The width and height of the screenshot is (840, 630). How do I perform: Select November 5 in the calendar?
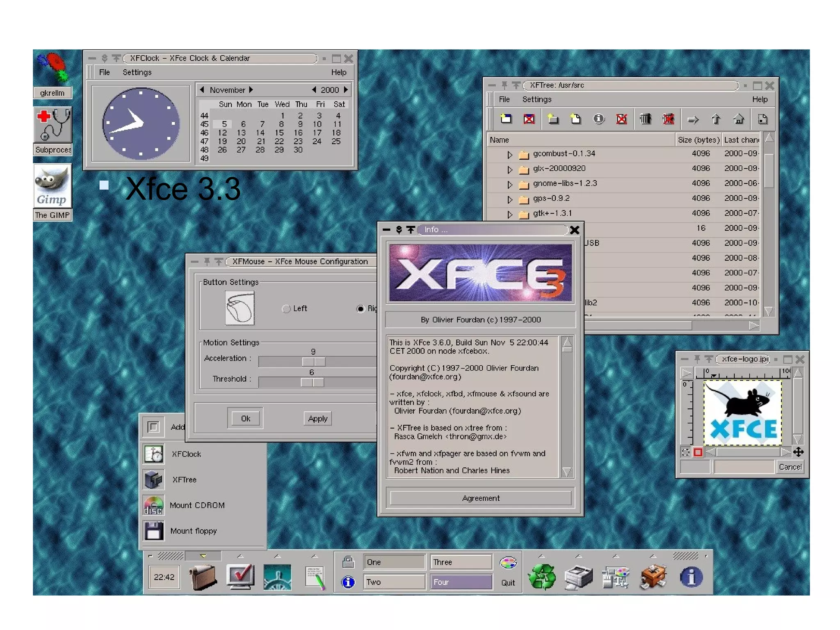(224, 124)
